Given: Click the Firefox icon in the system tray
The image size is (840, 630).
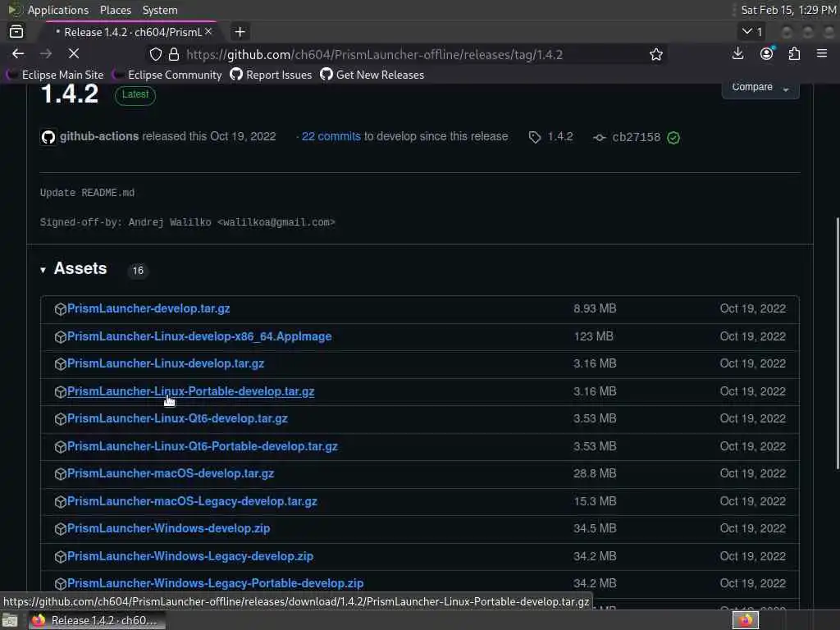Looking at the screenshot, I should 746,620.
